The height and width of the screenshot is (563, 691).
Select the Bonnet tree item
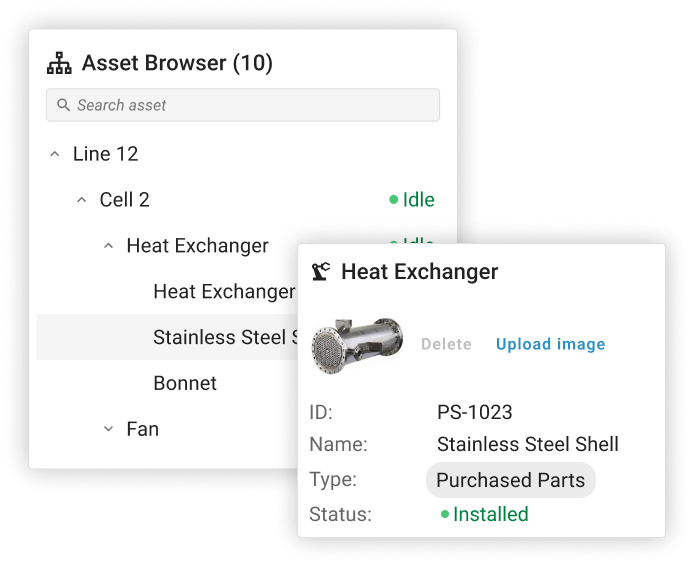(185, 383)
